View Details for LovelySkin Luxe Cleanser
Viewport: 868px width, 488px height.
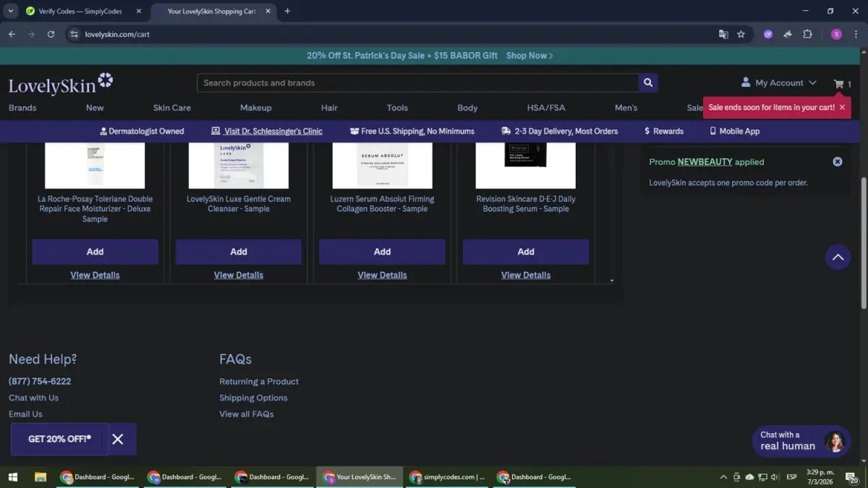pos(239,275)
